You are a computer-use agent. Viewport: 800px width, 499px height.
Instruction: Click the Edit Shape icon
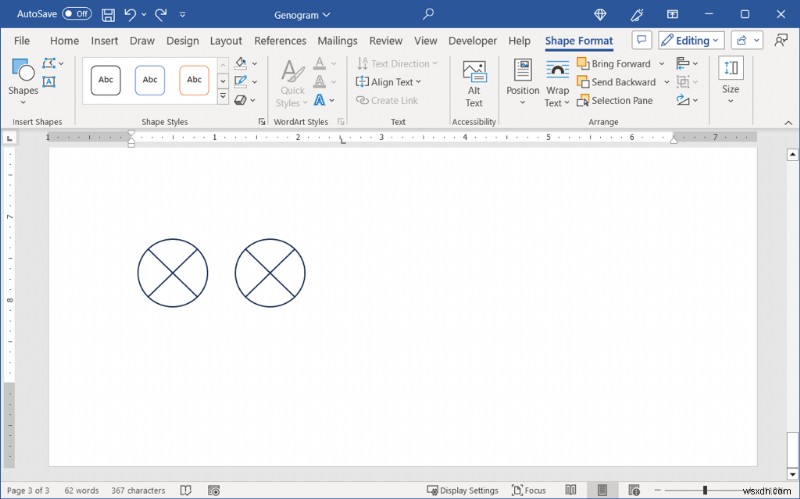pyautogui.click(x=49, y=63)
